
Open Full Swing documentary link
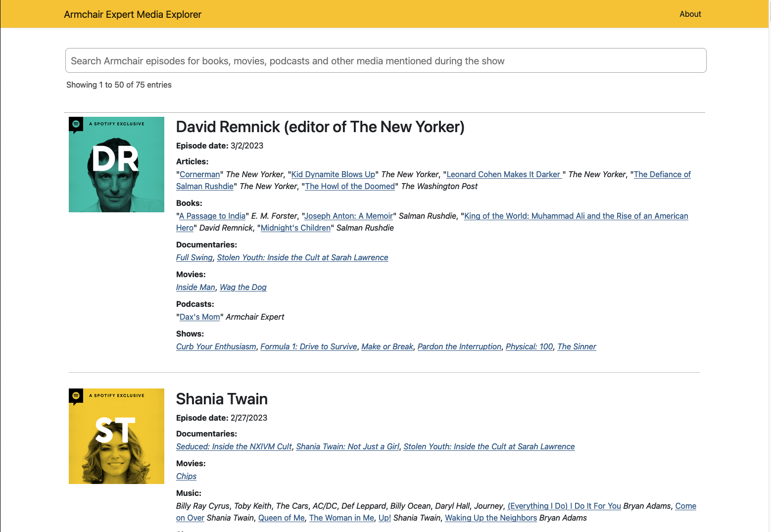click(194, 257)
